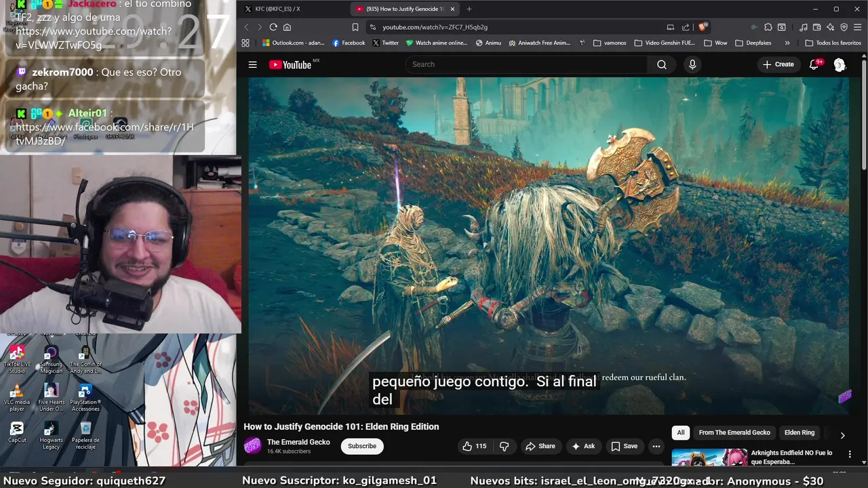The image size is (868, 488).
Task: Open the media control music note icon
Action: 804,27
